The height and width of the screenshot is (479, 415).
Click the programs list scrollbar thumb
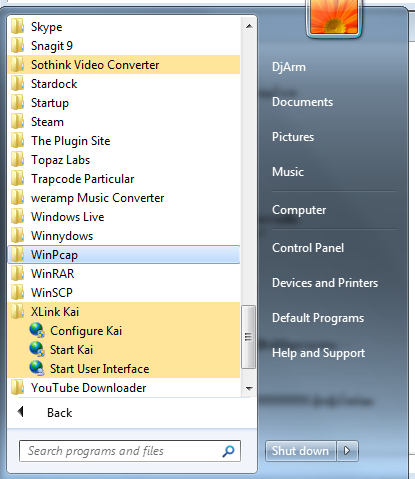pyautogui.click(x=248, y=337)
